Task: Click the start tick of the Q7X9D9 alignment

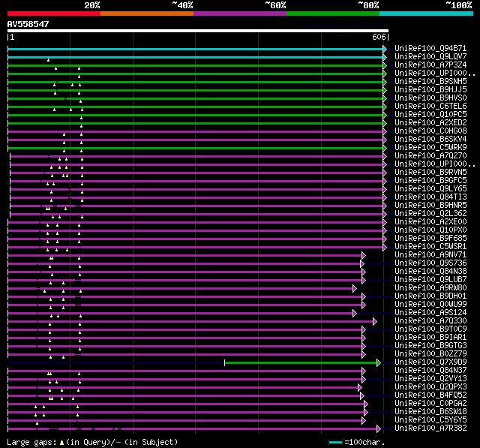Action: 225,363
